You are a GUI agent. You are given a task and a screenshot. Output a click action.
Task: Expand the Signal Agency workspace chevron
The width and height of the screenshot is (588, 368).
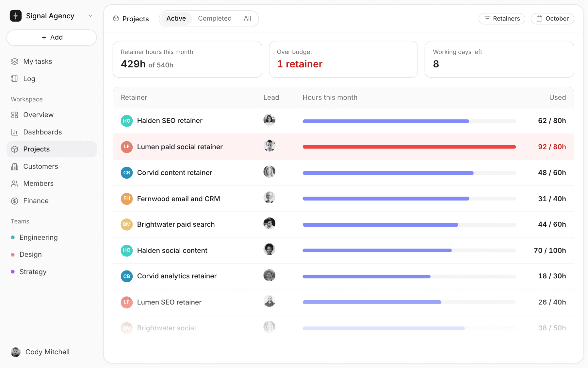pyautogui.click(x=90, y=16)
